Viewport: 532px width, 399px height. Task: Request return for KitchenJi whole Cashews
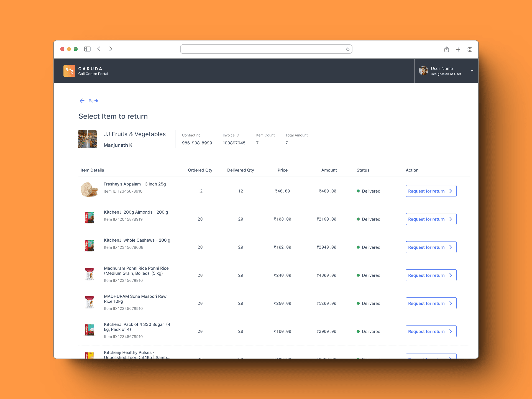[431, 247]
